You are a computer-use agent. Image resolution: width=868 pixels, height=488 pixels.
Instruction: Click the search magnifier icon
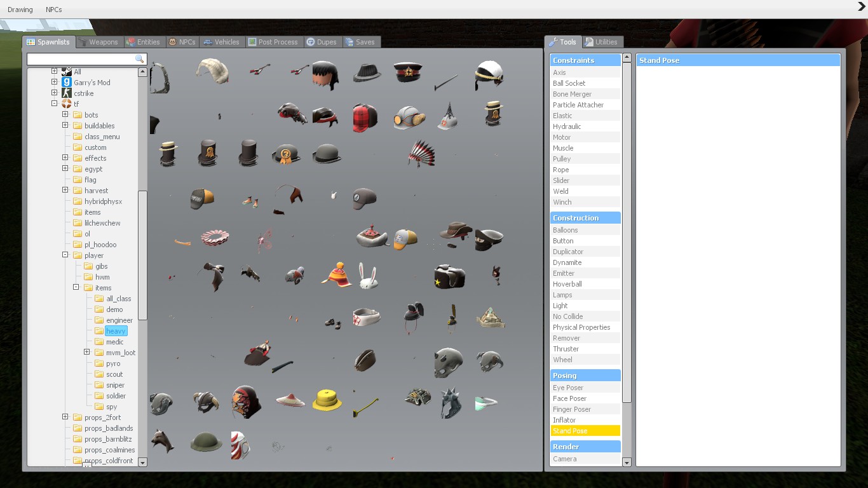coord(140,59)
